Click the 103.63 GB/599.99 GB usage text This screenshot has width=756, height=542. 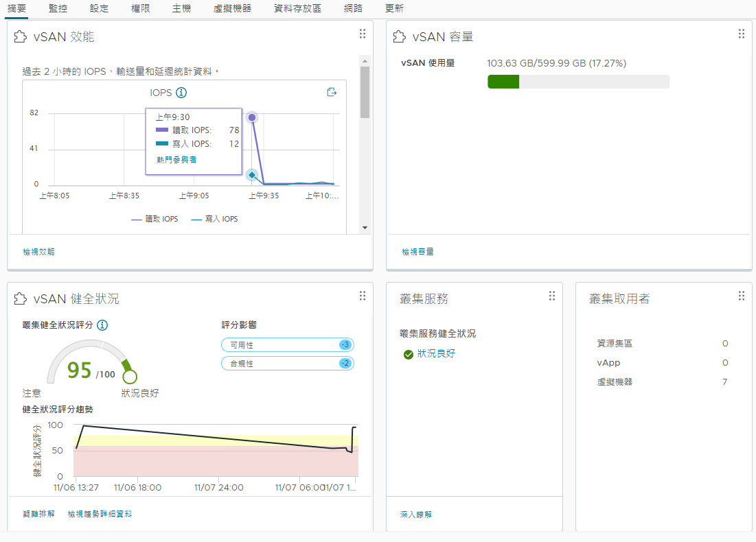coord(556,63)
